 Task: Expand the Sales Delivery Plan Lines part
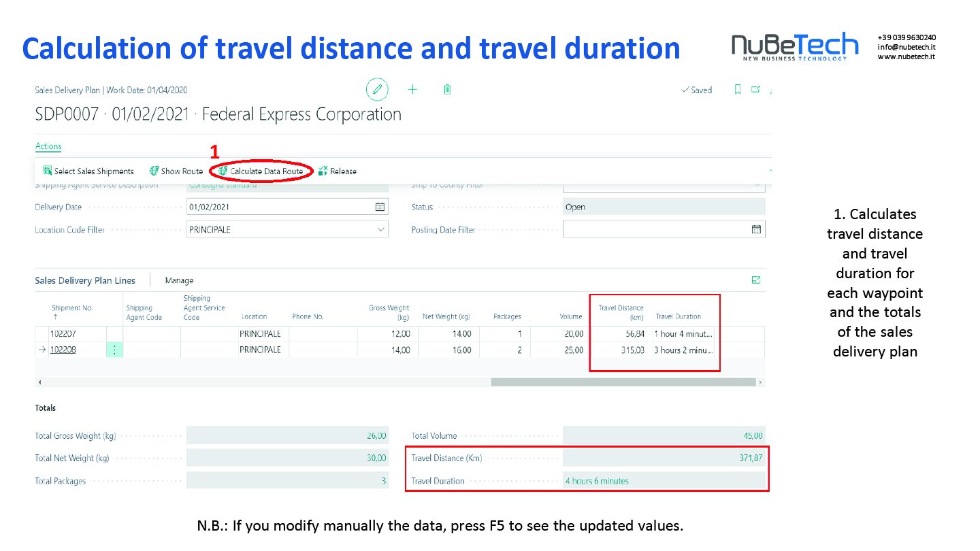click(x=756, y=280)
